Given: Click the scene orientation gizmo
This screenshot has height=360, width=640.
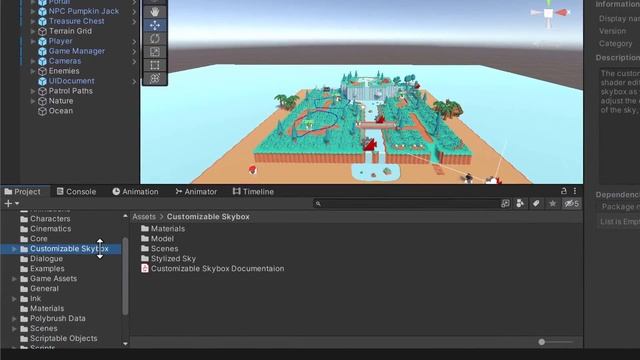Looking at the screenshot, I should [x=549, y=13].
